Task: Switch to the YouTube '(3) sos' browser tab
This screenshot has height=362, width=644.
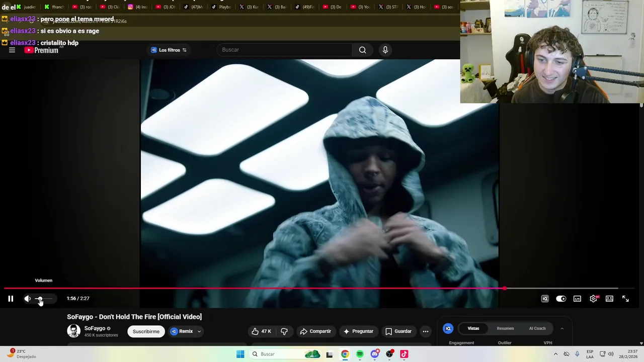Action: (x=443, y=7)
